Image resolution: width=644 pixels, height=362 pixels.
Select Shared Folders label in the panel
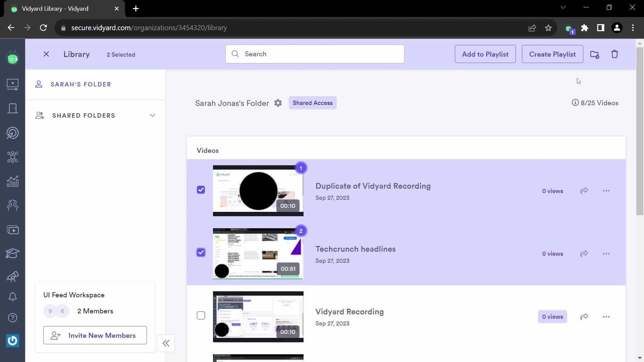pyautogui.click(x=84, y=116)
